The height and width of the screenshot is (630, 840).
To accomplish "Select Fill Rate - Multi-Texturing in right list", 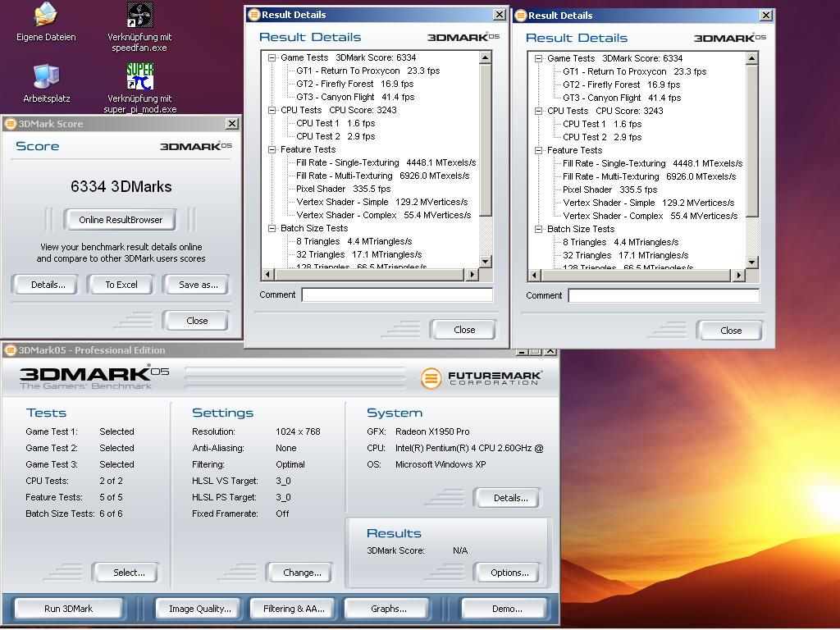I will (649, 177).
